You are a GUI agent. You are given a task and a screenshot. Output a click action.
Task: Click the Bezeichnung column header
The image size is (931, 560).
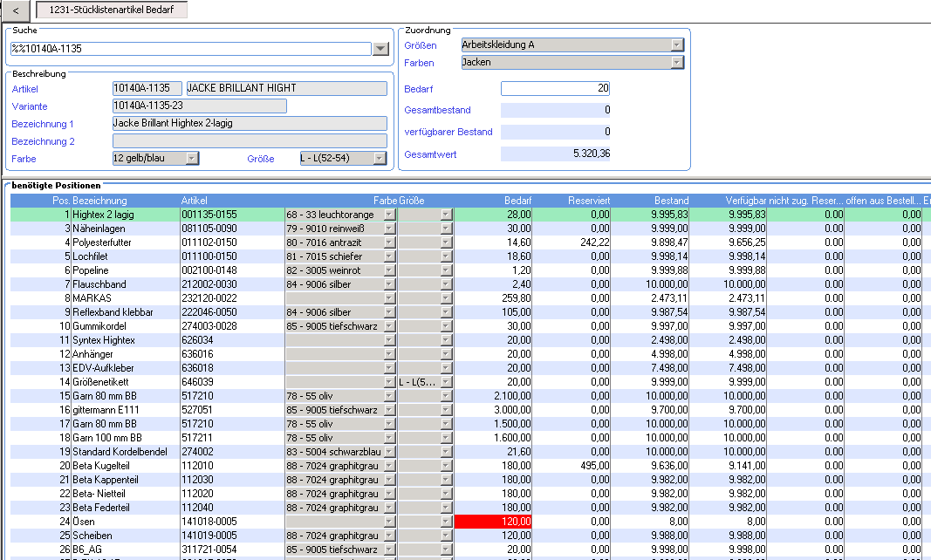pos(99,201)
